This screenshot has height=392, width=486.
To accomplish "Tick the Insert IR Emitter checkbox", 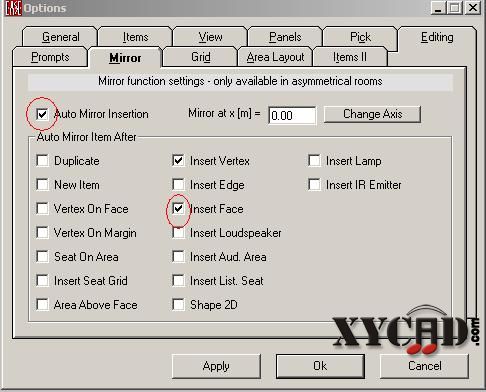I will [314, 184].
